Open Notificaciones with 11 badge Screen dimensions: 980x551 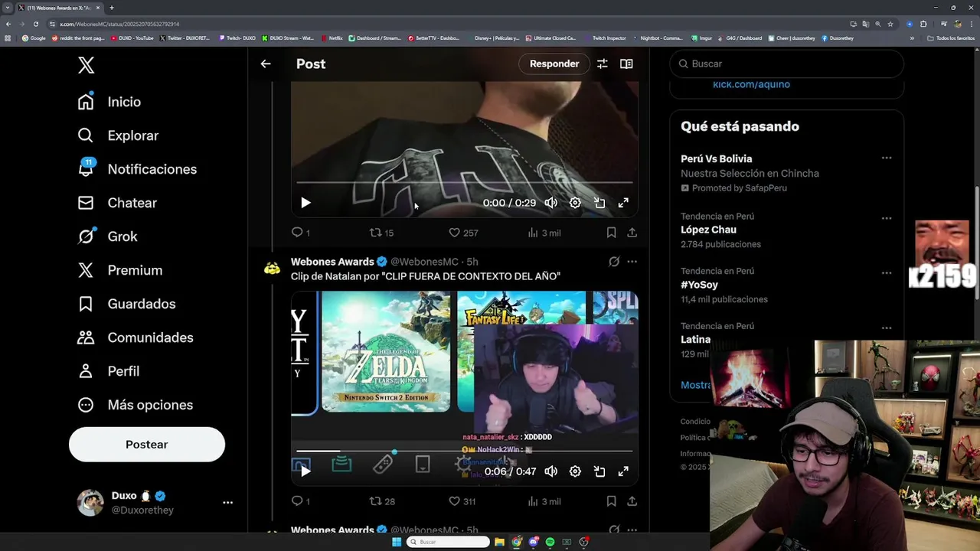pos(137,169)
